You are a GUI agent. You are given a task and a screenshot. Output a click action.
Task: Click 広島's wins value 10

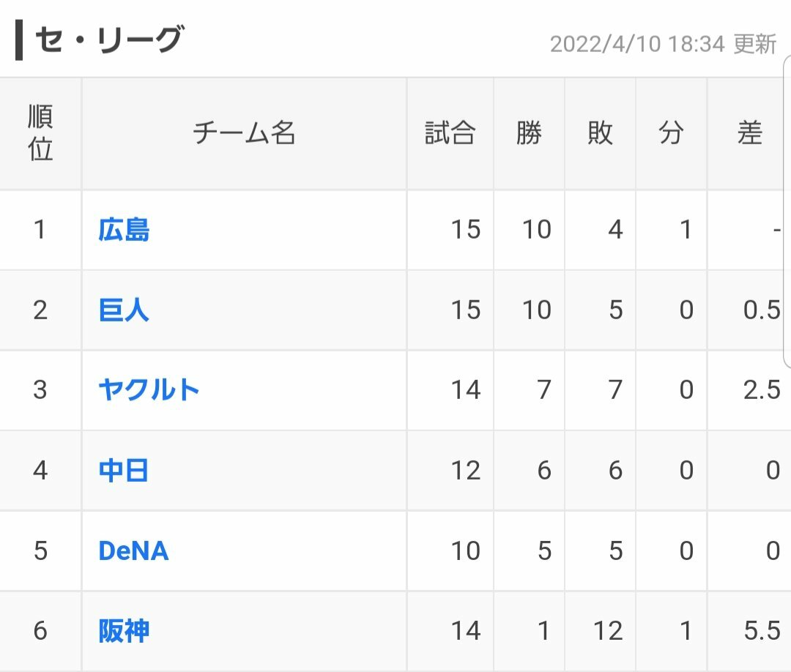[537, 230]
